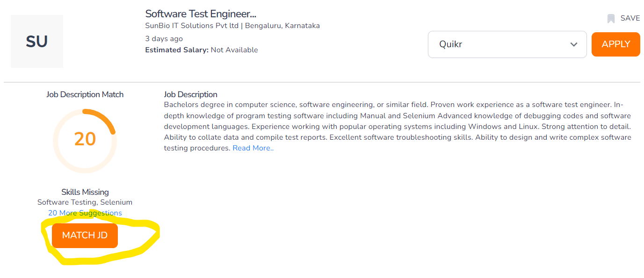Click the job description paragraph text

398,126
